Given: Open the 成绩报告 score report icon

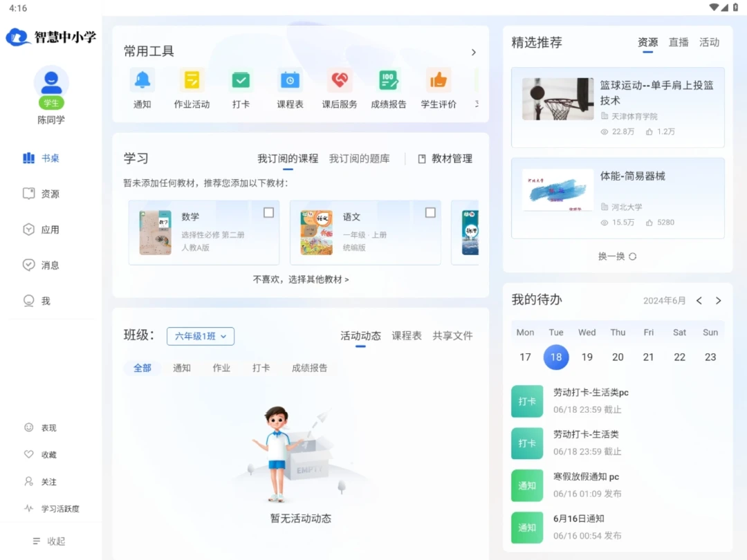Looking at the screenshot, I should (x=388, y=80).
